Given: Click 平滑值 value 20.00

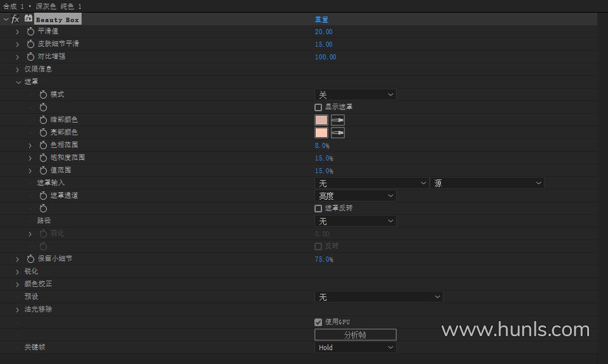Looking at the screenshot, I should [323, 32].
